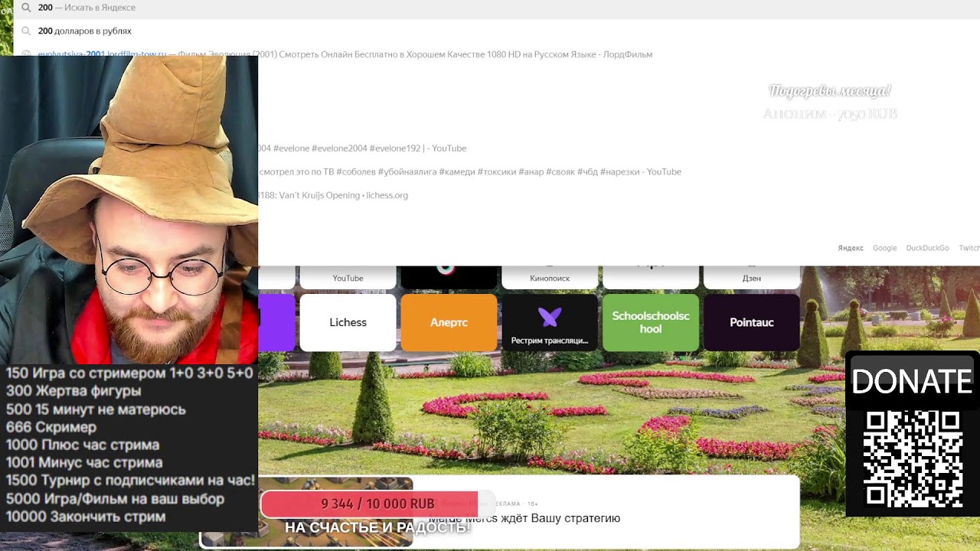The width and height of the screenshot is (980, 551).
Task: Switch search engine to Яндекс
Action: pyautogui.click(x=851, y=248)
